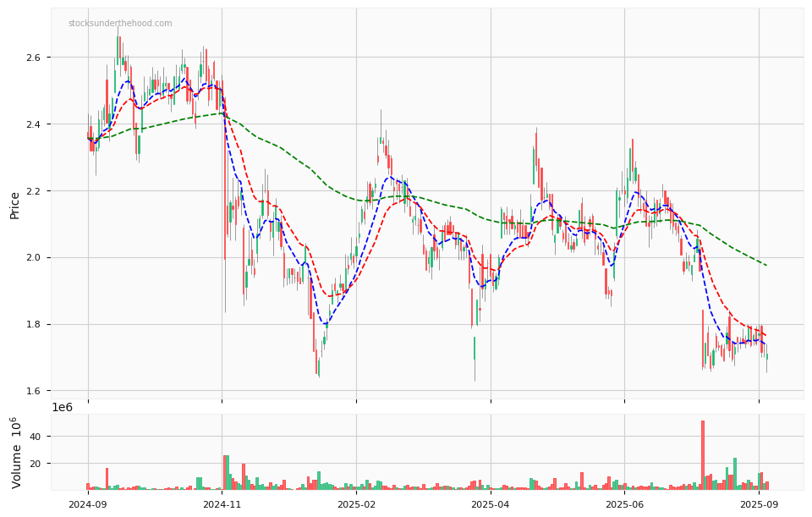Click the Price axis title
This screenshot has width=812, height=517.
14,206
